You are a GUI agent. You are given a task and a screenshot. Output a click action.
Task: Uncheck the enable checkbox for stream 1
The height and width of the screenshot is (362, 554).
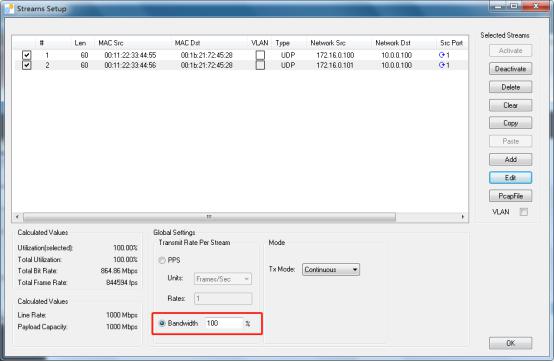(26, 55)
